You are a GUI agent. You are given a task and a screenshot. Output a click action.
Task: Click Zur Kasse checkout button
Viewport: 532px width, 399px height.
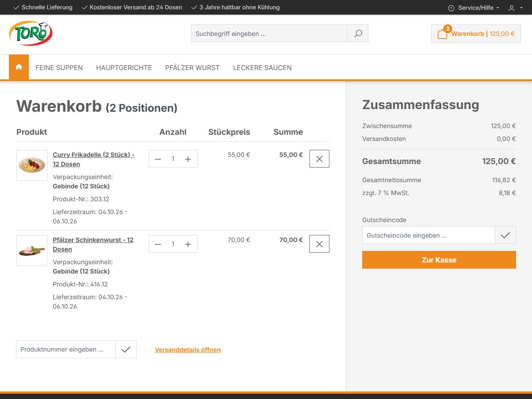pos(439,260)
